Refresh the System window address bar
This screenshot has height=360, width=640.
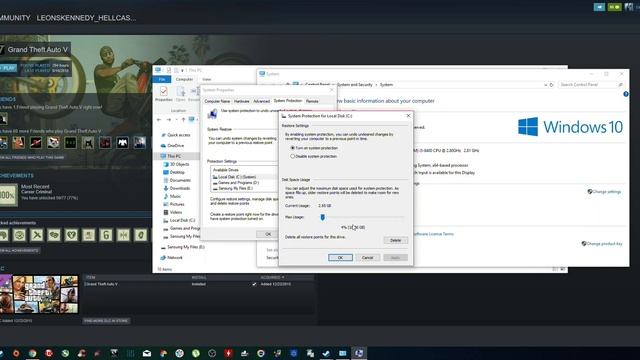(x=551, y=85)
